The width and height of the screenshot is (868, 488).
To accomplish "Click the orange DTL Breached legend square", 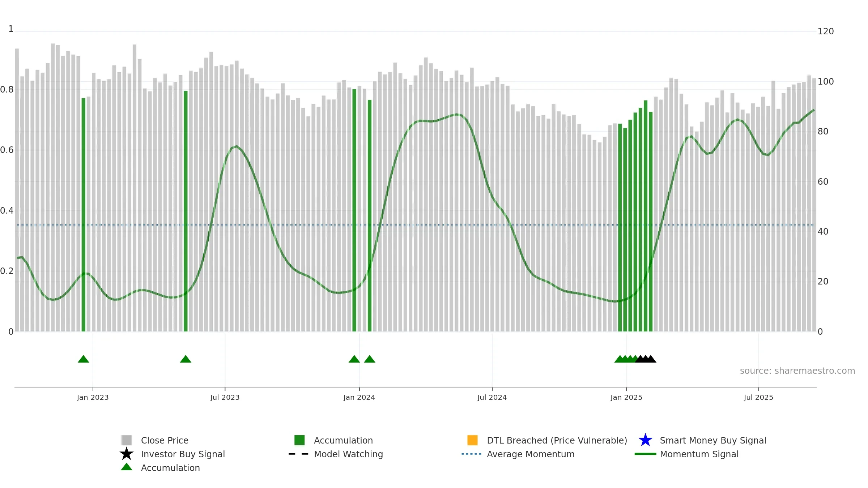I will [472, 440].
